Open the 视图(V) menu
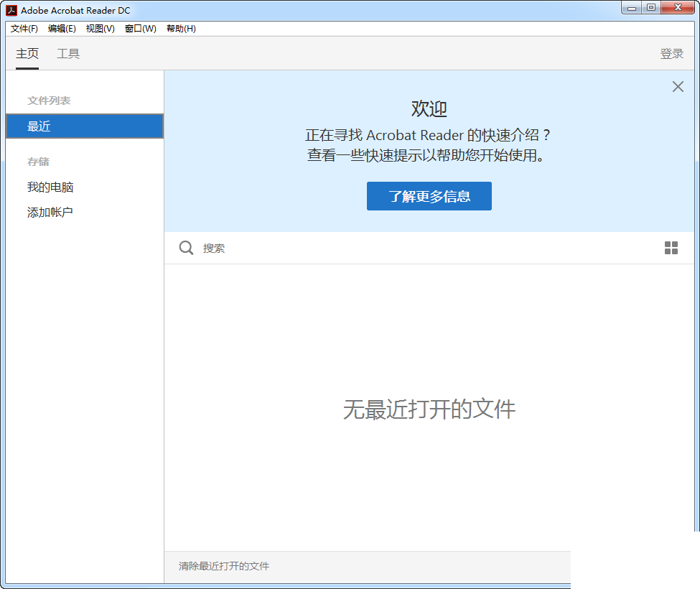Image resolution: width=700 pixels, height=589 pixels. point(101,29)
